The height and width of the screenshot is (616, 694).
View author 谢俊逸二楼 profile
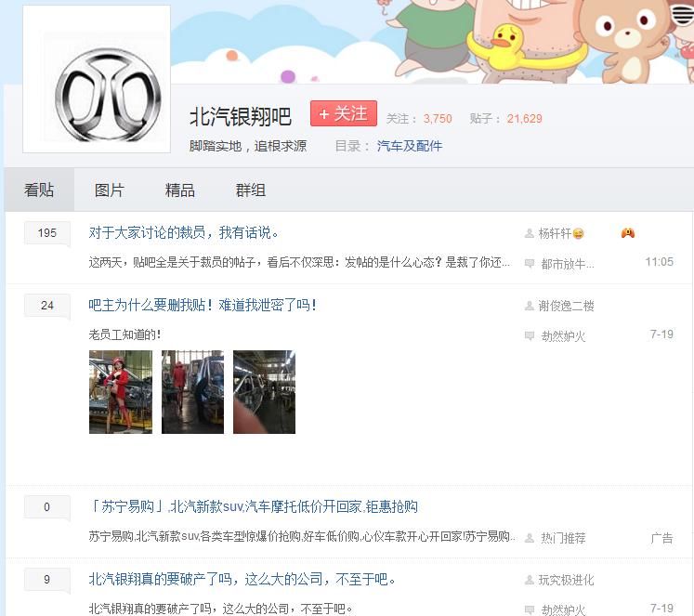coord(566,306)
